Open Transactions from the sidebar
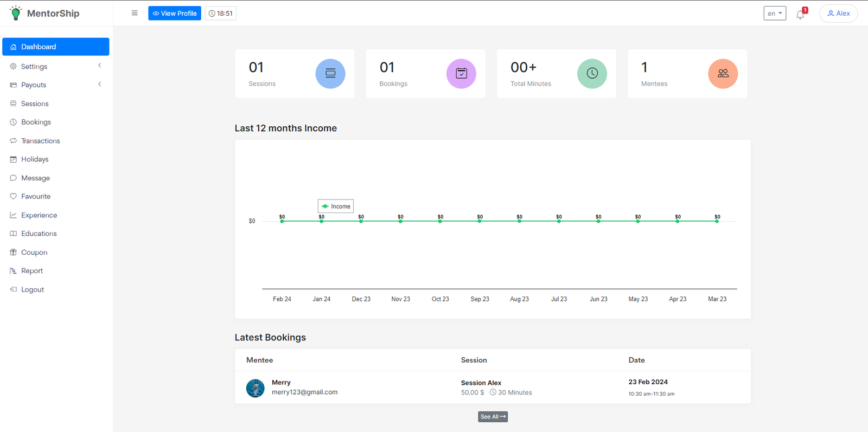 point(40,141)
